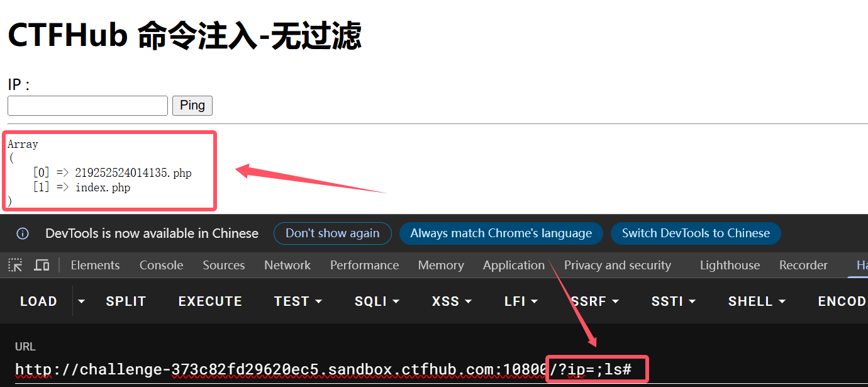This screenshot has height=387, width=868.
Task: Open the Application panel tab
Action: [513, 265]
